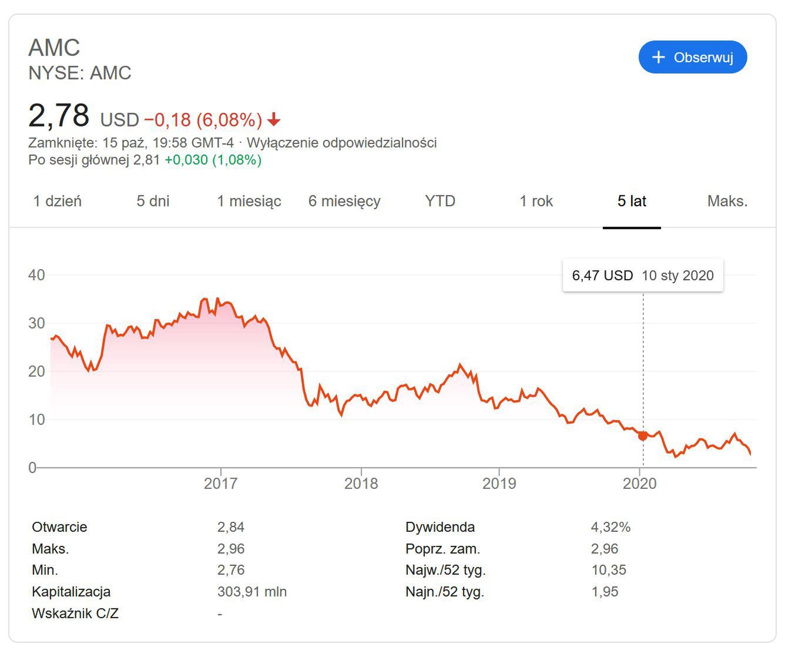Click the active 5 lat tab
Screen dimensions: 812x664
[632, 201]
